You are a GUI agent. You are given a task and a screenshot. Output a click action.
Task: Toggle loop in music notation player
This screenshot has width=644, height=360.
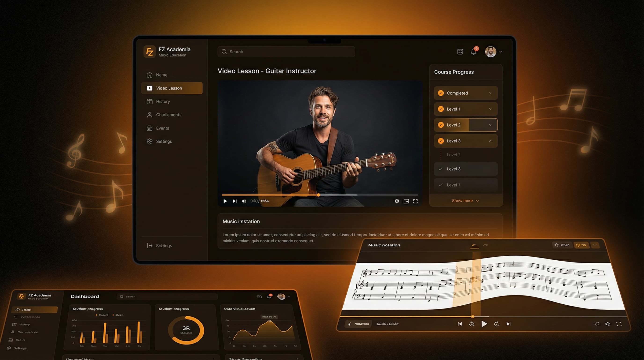[597, 324]
